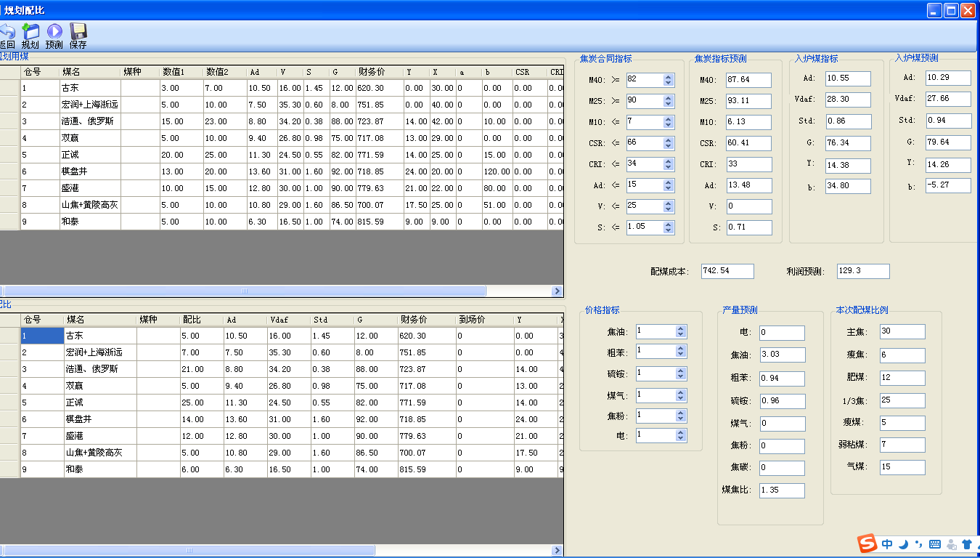Run 预测 prediction from the toolbar

click(54, 36)
